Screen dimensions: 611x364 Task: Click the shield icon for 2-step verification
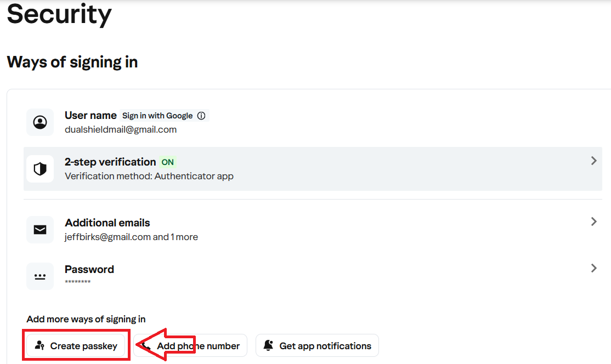click(x=40, y=169)
